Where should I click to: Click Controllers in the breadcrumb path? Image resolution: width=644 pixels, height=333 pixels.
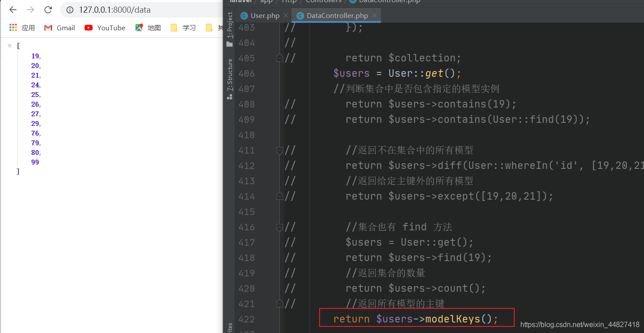click(x=324, y=2)
